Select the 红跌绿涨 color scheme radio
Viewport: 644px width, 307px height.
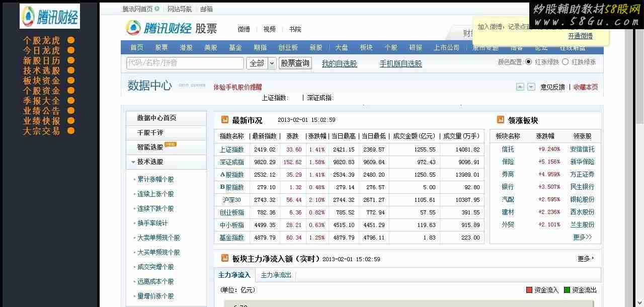(565, 62)
